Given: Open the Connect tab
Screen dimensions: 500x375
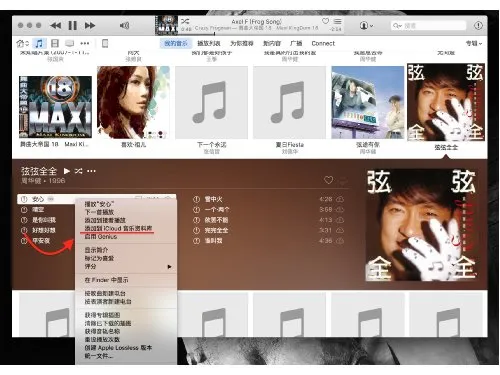Looking at the screenshot, I should (323, 43).
